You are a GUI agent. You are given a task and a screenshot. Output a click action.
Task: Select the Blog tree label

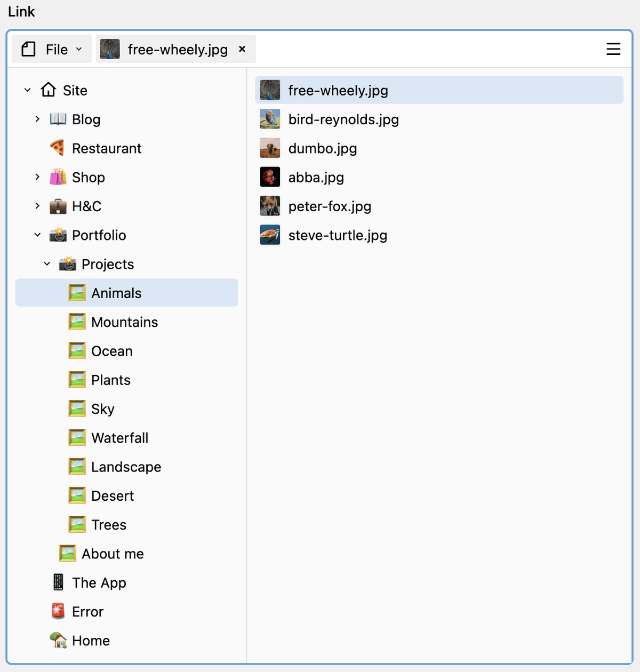click(86, 119)
